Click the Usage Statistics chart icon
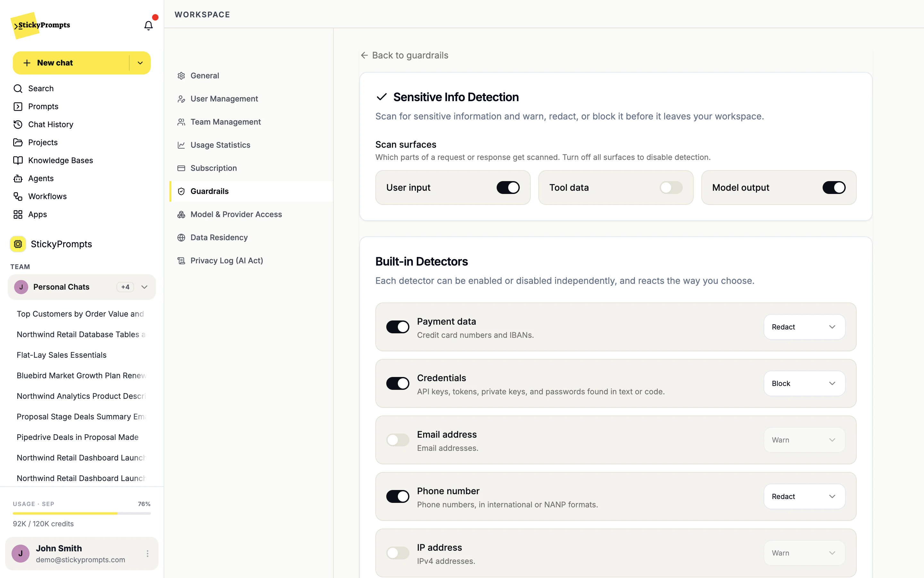Image resolution: width=924 pixels, height=578 pixels. coord(181,145)
